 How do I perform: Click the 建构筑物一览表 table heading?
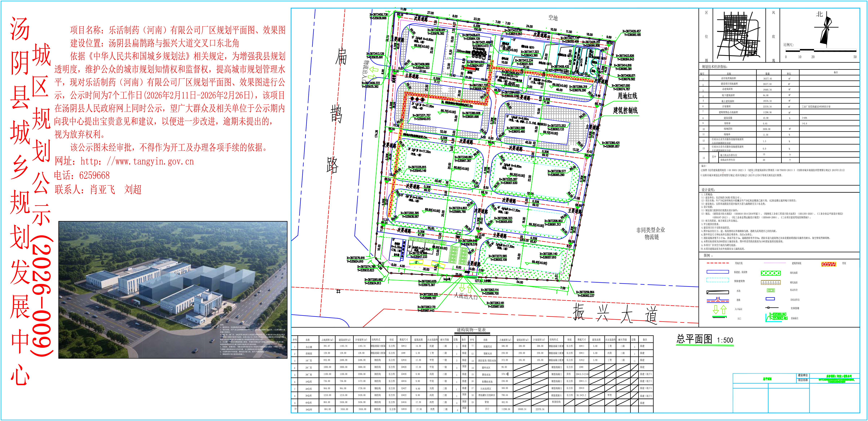(x=471, y=330)
